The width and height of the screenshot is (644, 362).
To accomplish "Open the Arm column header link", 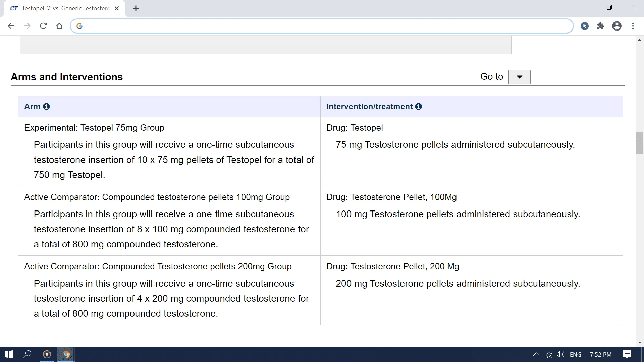I will click(32, 107).
